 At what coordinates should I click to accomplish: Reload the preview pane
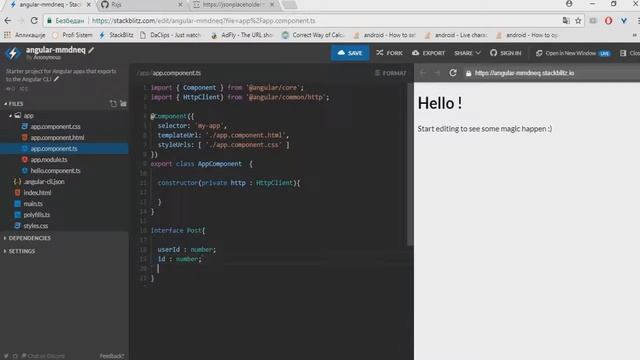pyautogui.click(x=453, y=73)
